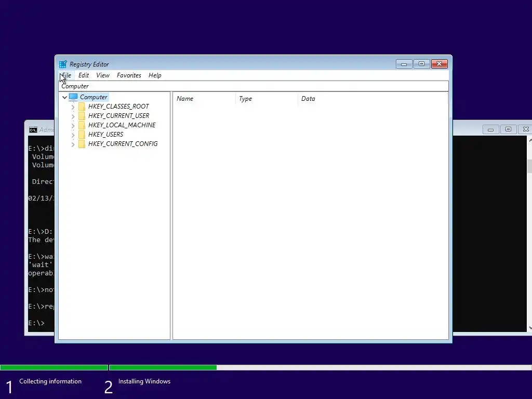Click the Installing Windows step label
Image resolution: width=532 pixels, height=399 pixels.
[144, 381]
